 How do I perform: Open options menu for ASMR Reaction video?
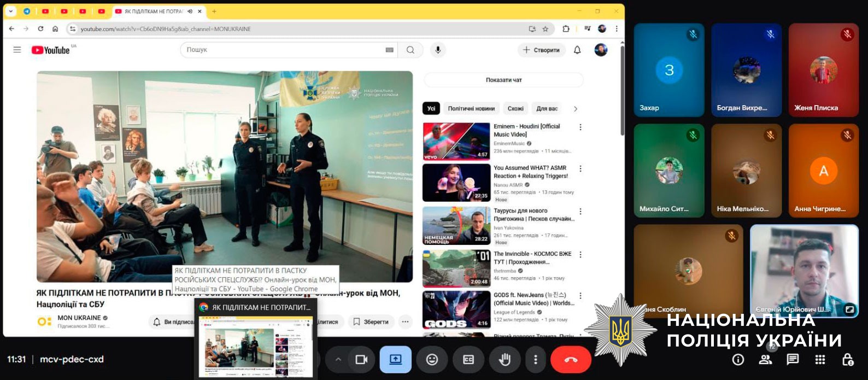[580, 169]
